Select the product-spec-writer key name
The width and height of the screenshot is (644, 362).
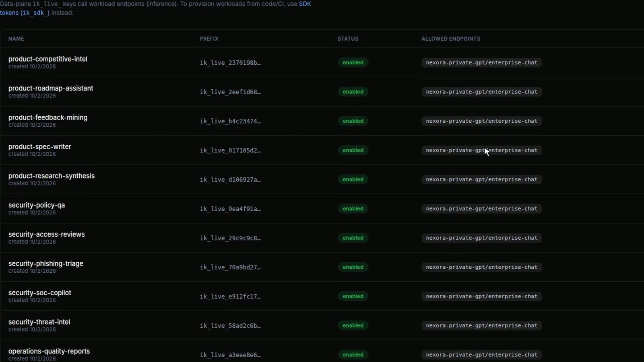point(40,147)
